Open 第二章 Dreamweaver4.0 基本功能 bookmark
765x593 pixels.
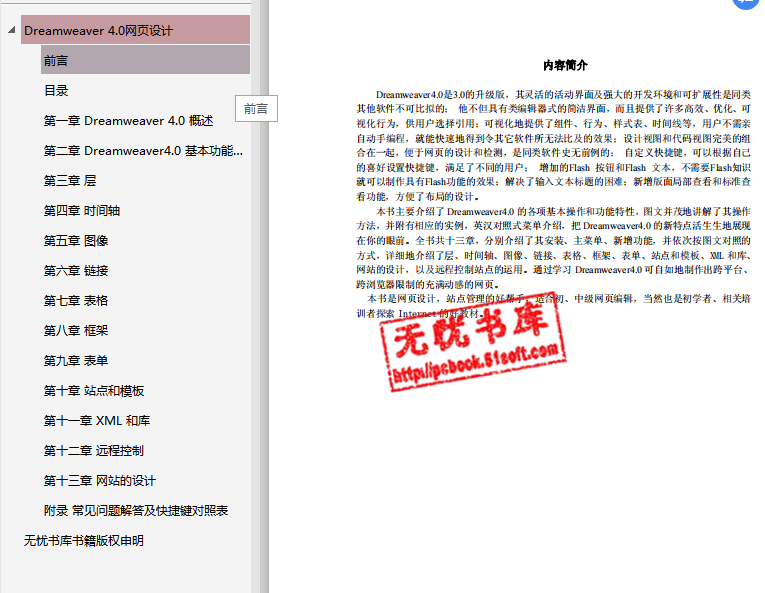(143, 151)
